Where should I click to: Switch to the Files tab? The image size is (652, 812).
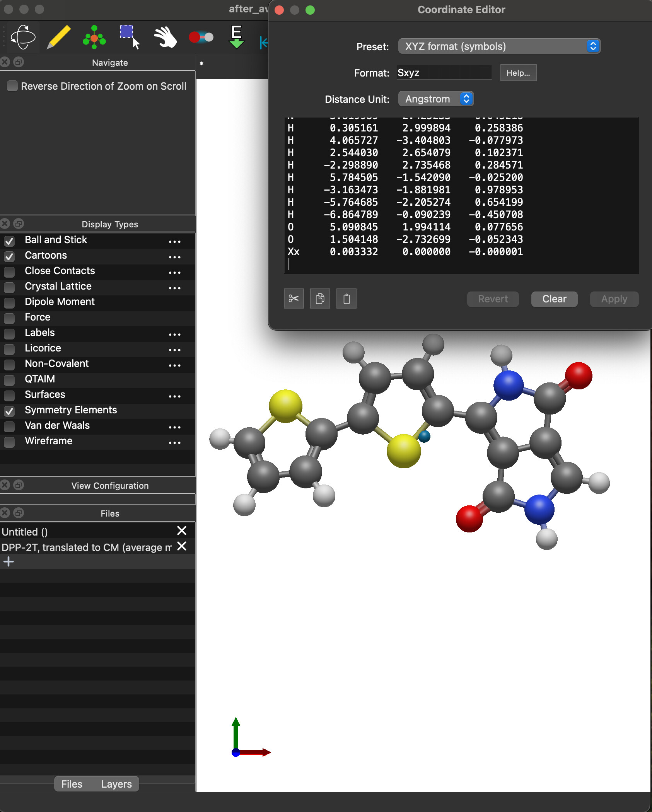pyautogui.click(x=72, y=784)
